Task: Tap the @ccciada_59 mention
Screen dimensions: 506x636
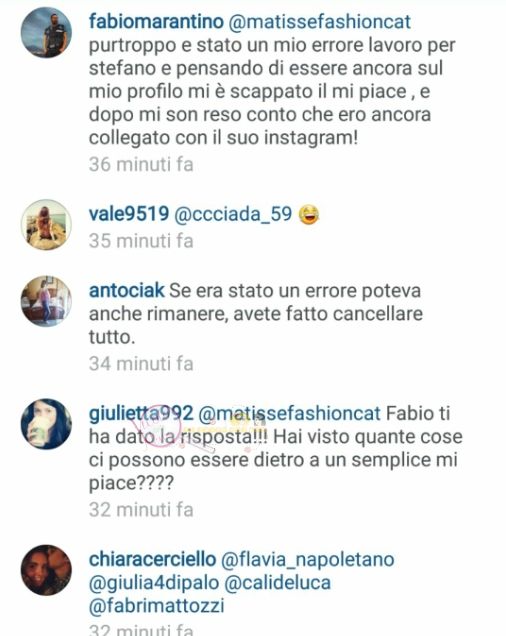Action: pos(233,215)
